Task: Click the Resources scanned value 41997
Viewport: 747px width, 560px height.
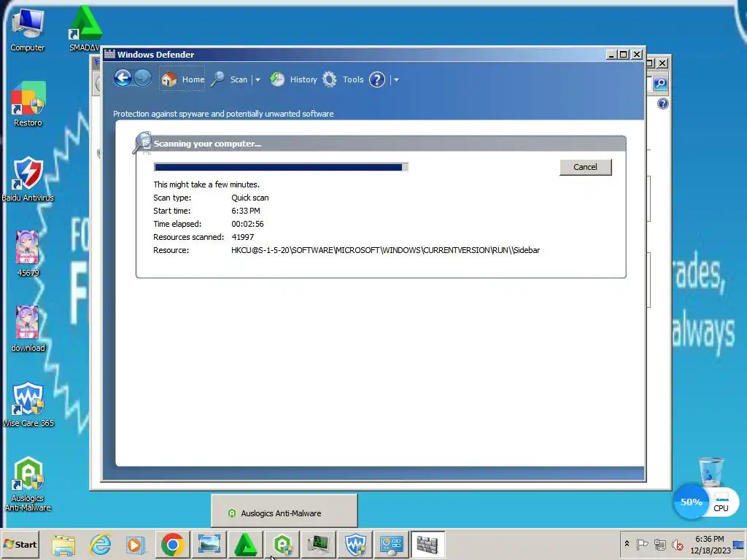Action: pyautogui.click(x=242, y=237)
